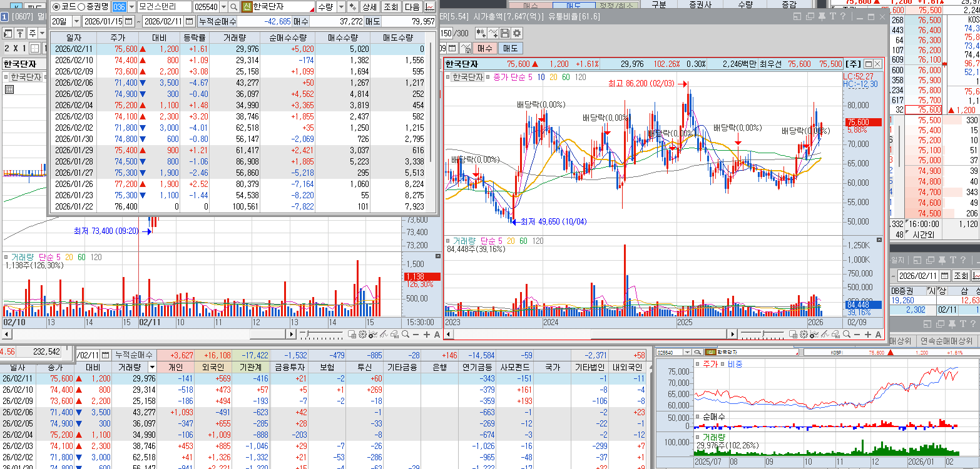Click the A text icon at daily chart bottom right

click(877, 335)
